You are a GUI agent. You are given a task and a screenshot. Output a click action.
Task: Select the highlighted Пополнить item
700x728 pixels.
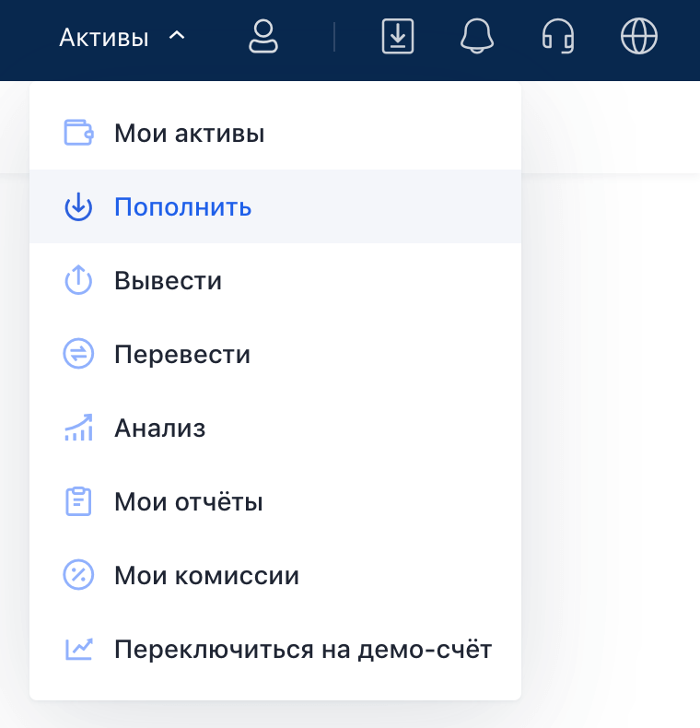pos(275,206)
